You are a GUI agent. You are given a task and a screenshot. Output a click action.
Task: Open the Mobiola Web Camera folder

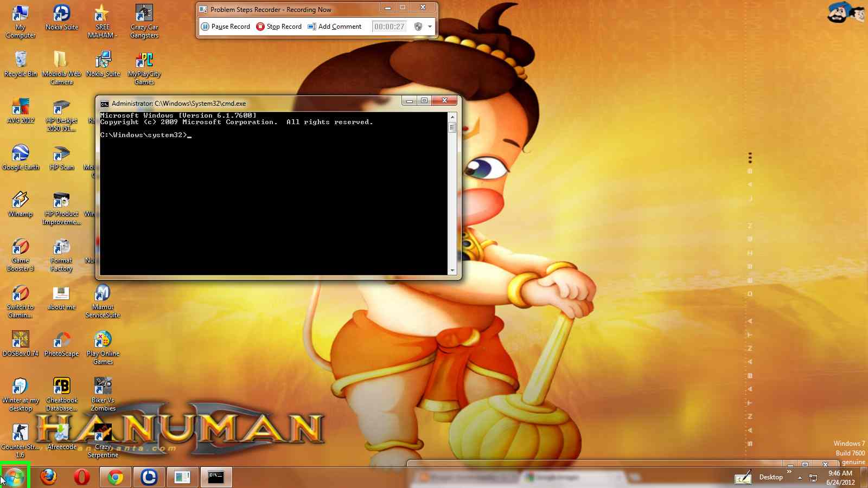(61, 68)
